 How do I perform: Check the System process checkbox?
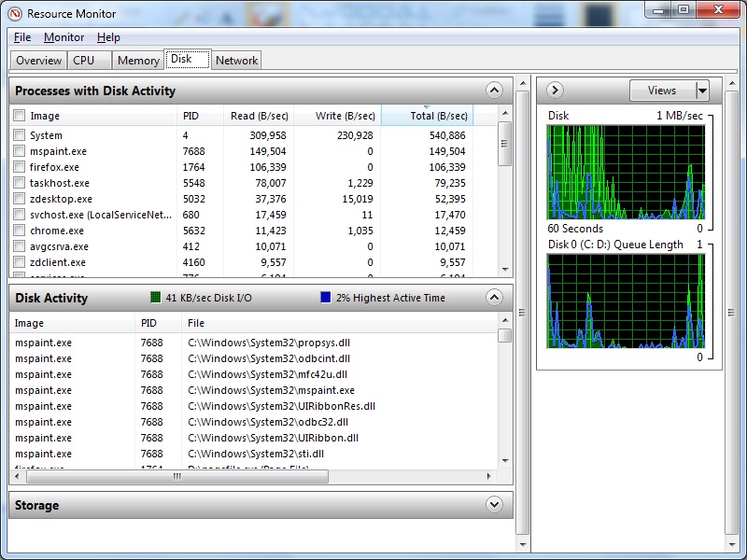pyautogui.click(x=19, y=135)
